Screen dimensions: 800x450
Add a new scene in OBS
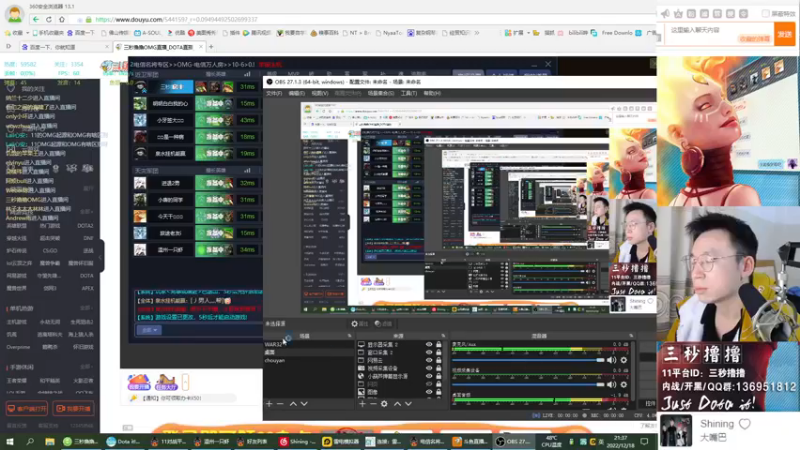click(269, 404)
